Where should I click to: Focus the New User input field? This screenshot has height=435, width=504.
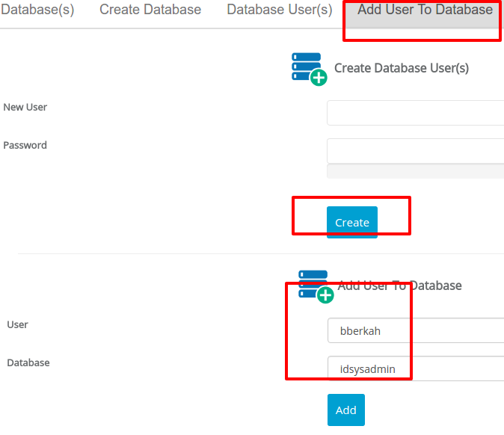(415, 113)
